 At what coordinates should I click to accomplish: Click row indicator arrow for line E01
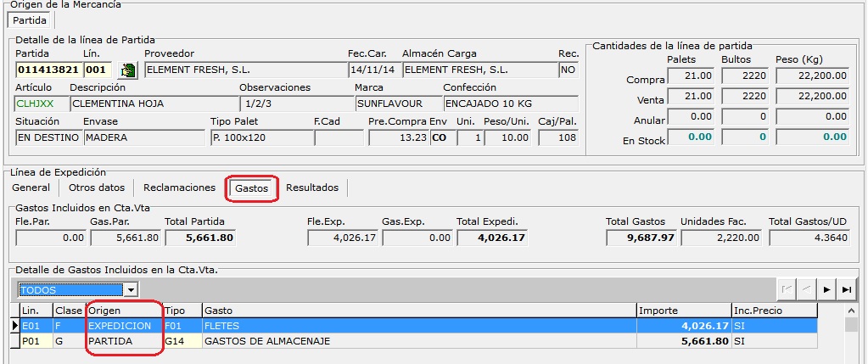point(13,326)
